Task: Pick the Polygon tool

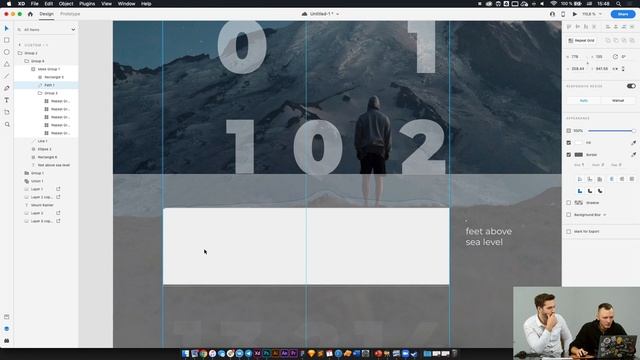Action: 7,64
